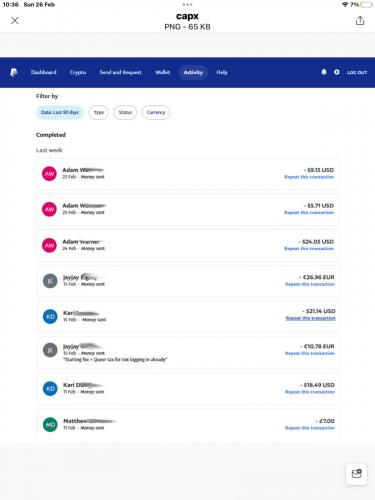
Task: Click the AW avatar for $9.15 USD
Action: 49,174
